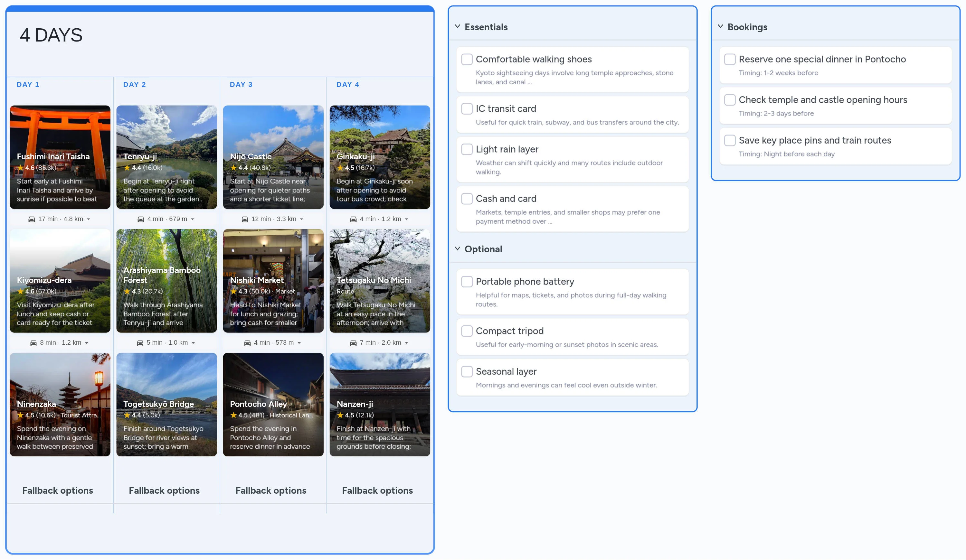Click the star rating icon on Fushimi Inari Taisha

21,168
